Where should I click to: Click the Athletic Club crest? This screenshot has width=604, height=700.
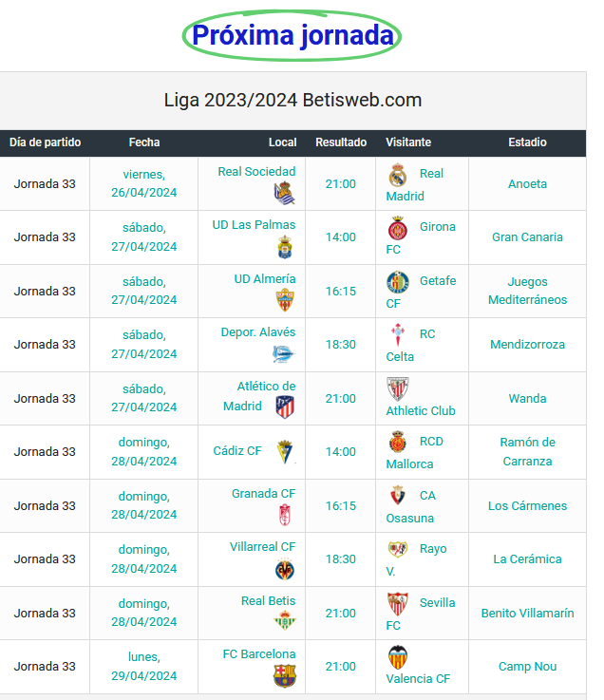click(x=397, y=388)
